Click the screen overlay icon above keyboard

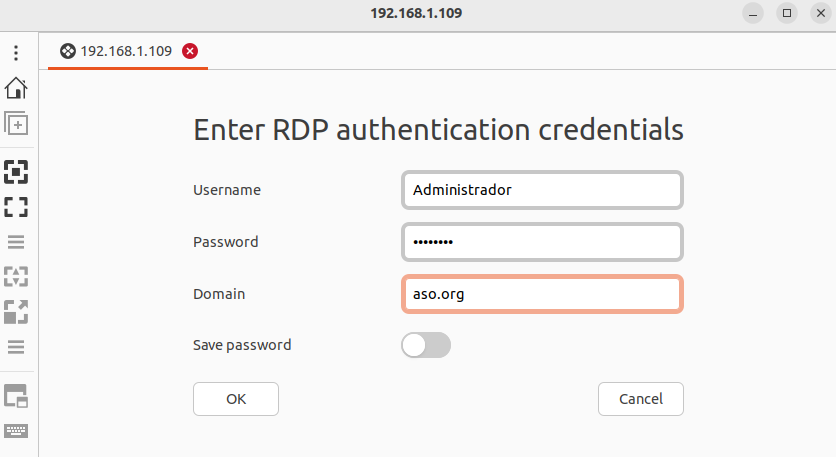coord(16,396)
